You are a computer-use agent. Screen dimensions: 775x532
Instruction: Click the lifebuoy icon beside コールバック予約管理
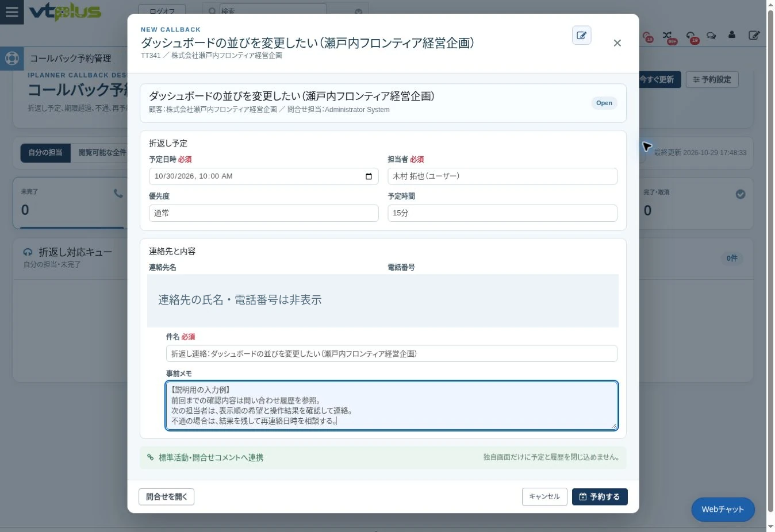coord(11,59)
